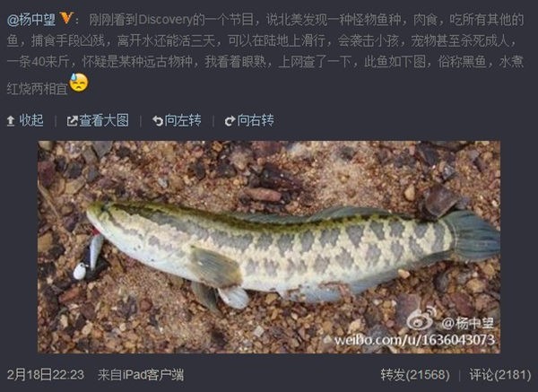Click the orange V verified badge
The width and height of the screenshot is (538, 392).
[x=66, y=18]
